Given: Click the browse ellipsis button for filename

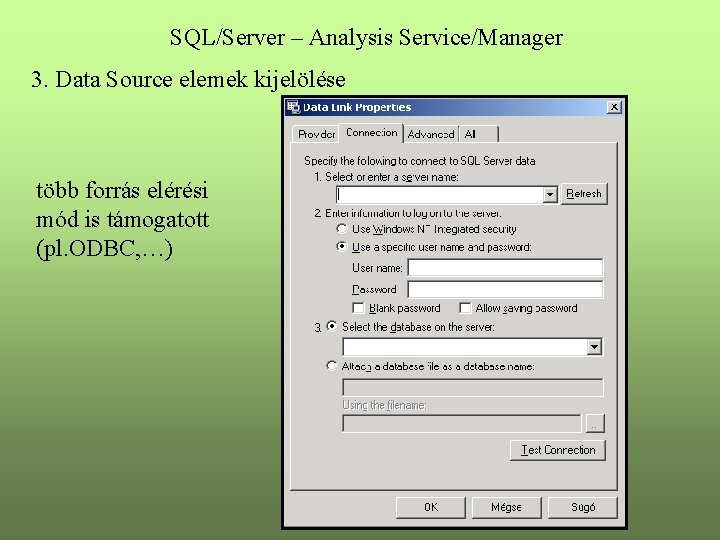Looking at the screenshot, I should [x=595, y=423].
